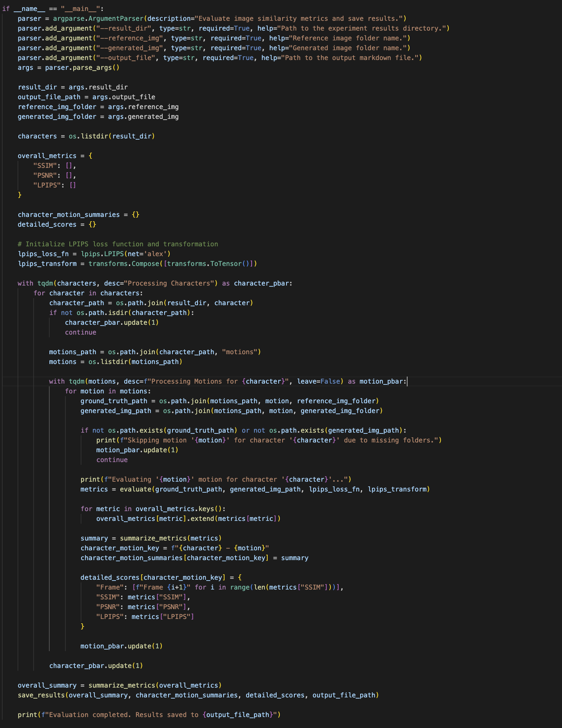The height and width of the screenshot is (728, 562).
Task: Click the `overall_metrics[metric].extend(metrics[metric])` line
Action: coord(189,519)
